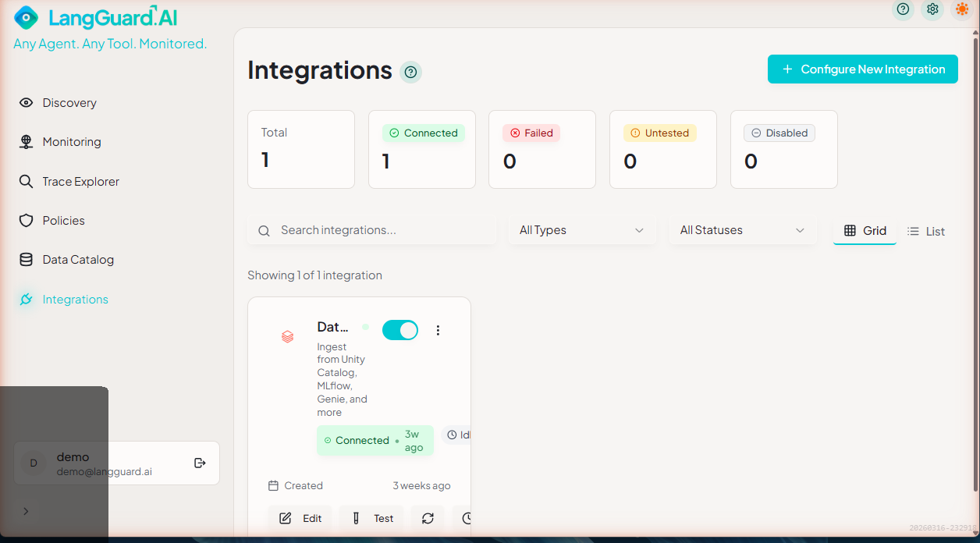The height and width of the screenshot is (543, 980).
Task: Open the Data Catalog section
Action: [76, 259]
